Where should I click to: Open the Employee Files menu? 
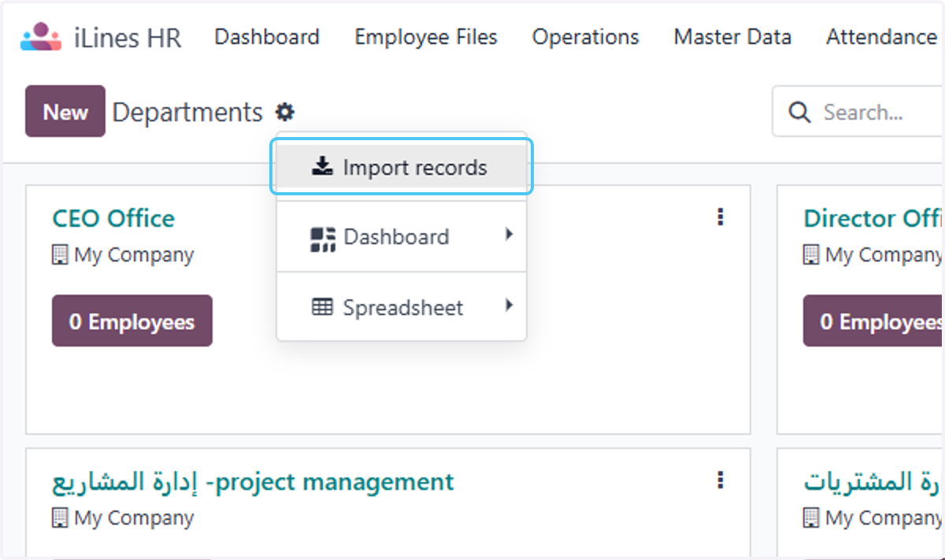point(426,37)
